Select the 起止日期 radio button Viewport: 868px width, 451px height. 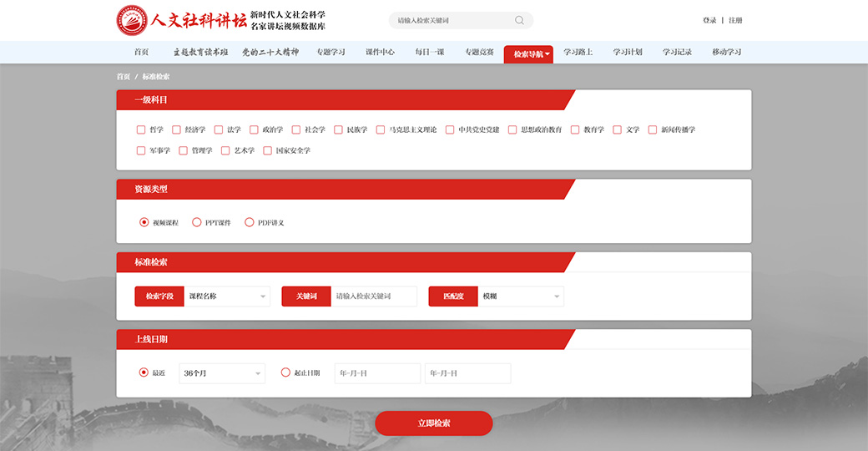285,372
